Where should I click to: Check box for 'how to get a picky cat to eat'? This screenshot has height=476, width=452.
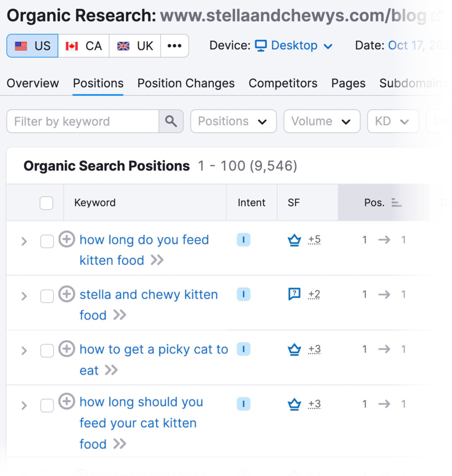pyautogui.click(x=47, y=351)
